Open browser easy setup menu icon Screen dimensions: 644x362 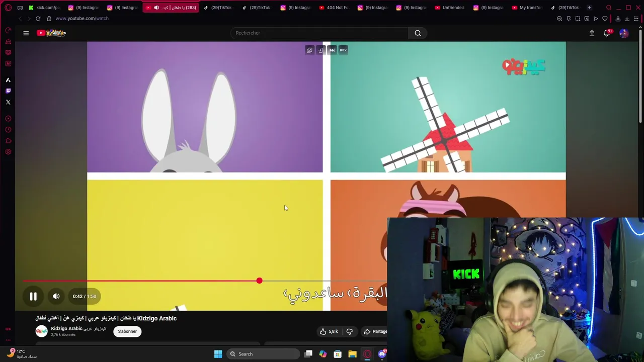(636, 19)
